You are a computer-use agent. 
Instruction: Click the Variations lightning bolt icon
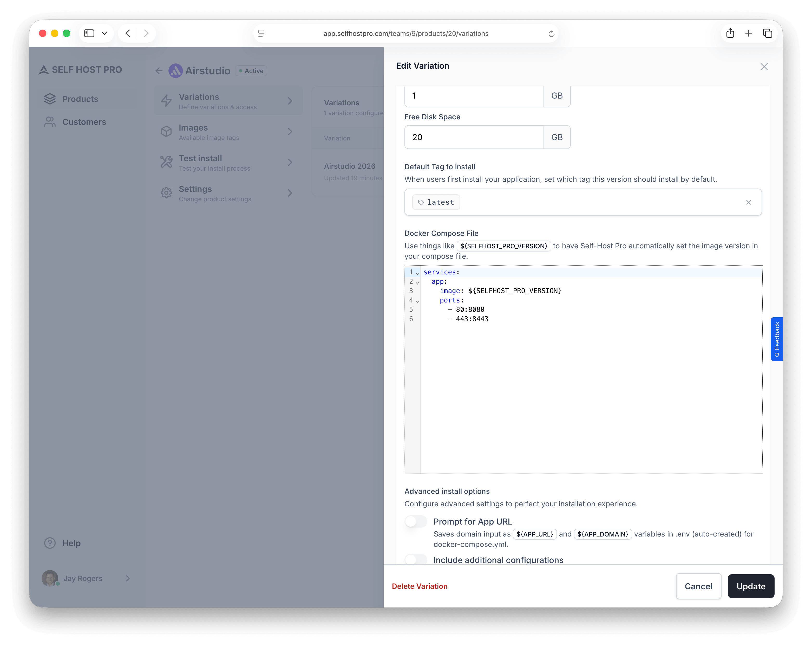point(166,101)
